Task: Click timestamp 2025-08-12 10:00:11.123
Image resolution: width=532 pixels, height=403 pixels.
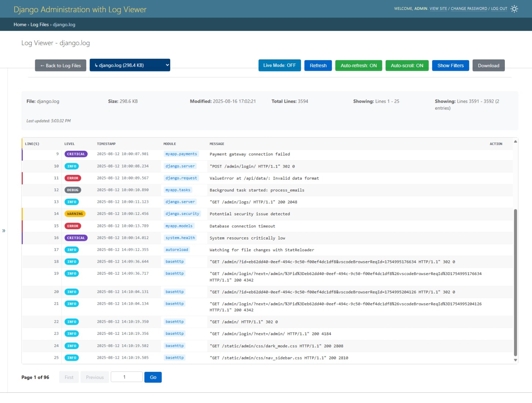Action: pos(123,202)
